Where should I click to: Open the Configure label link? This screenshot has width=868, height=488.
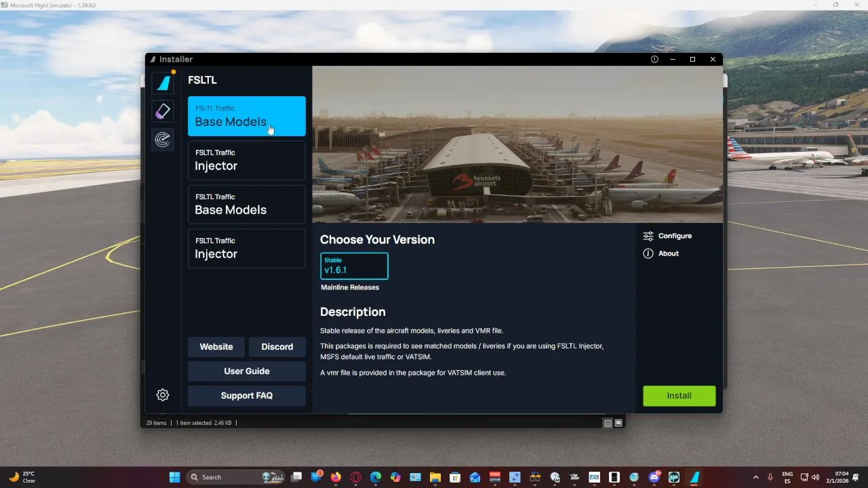click(675, 236)
